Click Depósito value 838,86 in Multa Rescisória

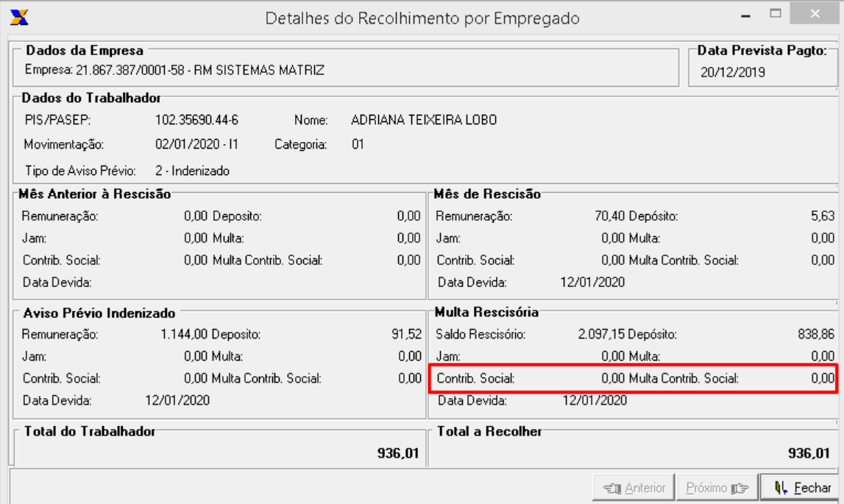coord(816,334)
